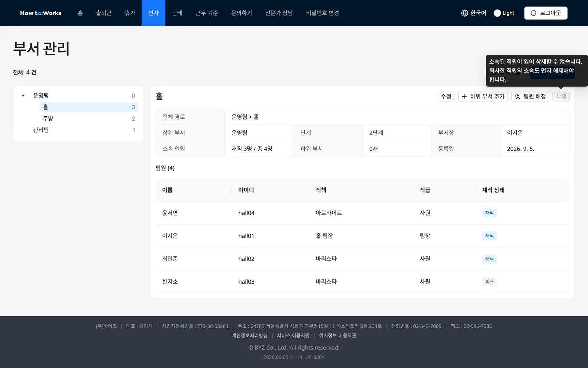Select the 이지은 row in members table
Image resolution: width=588 pixels, height=368 pixels.
(x=362, y=236)
